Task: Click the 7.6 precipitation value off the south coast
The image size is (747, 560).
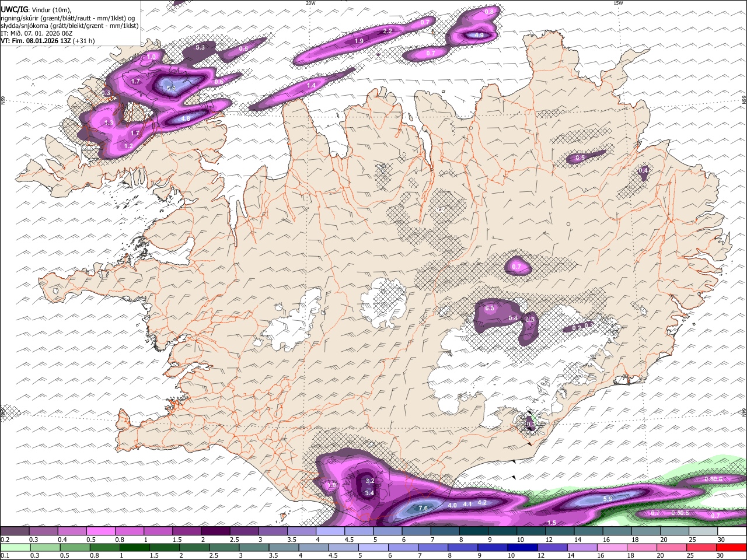Action: point(423,508)
